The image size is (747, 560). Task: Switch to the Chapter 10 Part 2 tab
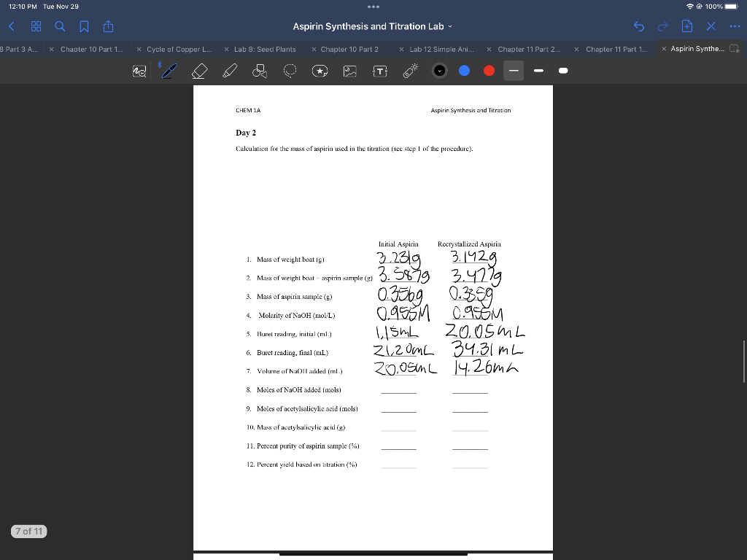point(349,49)
